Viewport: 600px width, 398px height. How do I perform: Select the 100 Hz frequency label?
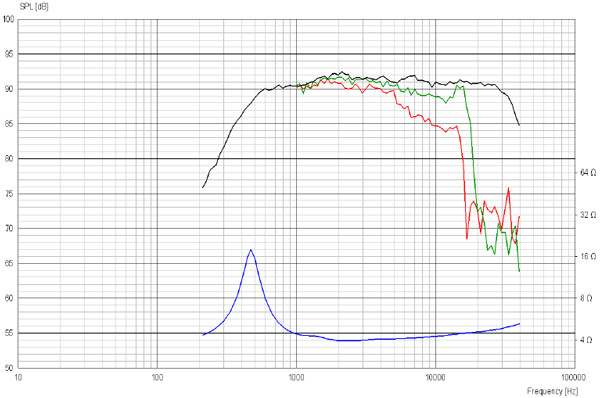(157, 377)
